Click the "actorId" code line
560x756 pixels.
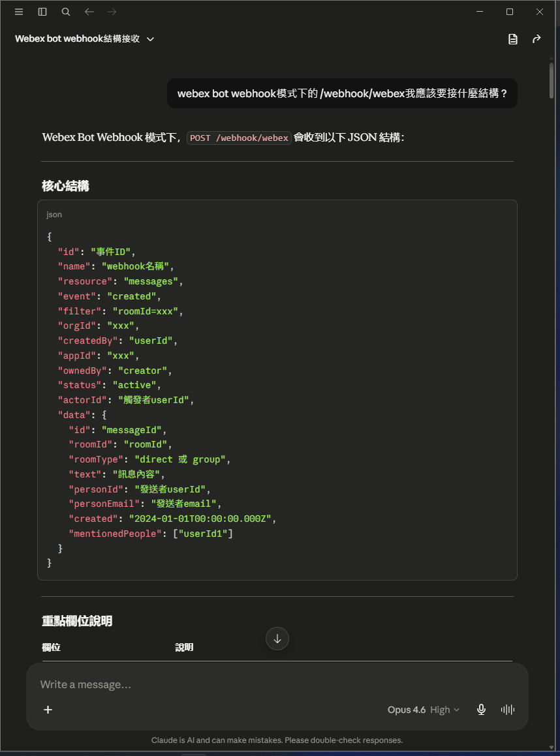(x=125, y=401)
